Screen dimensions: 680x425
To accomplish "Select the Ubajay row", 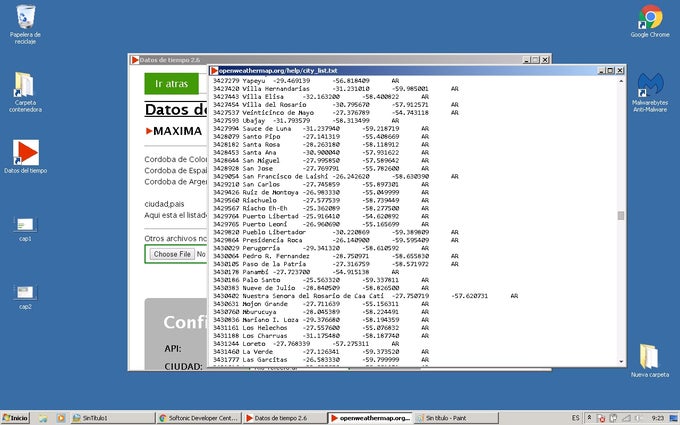I will tap(306, 121).
